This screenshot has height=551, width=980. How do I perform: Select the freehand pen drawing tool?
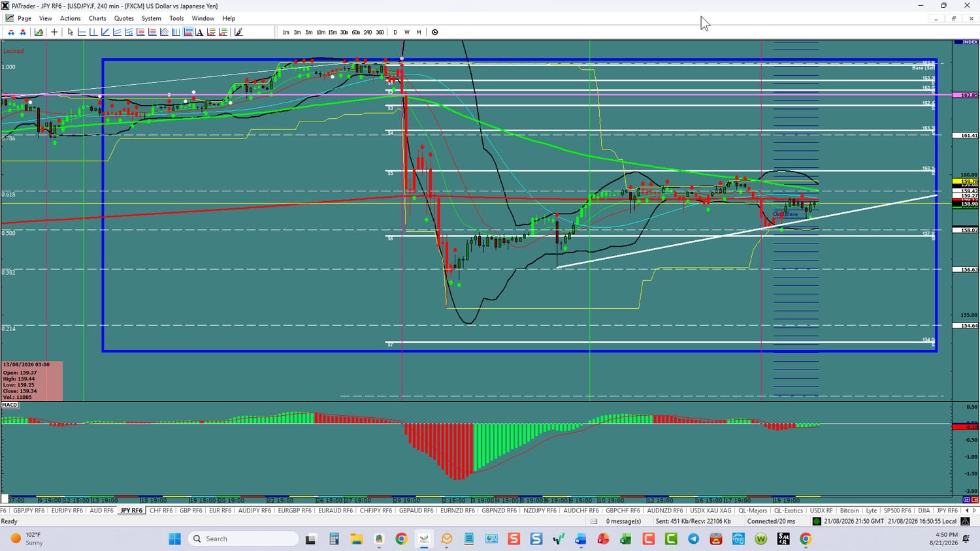click(x=238, y=32)
